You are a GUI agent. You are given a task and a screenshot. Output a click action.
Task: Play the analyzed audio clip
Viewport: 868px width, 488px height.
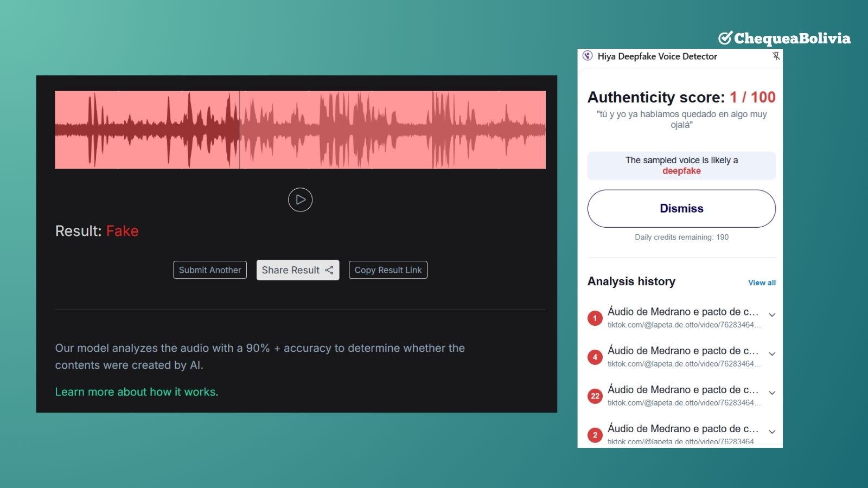coord(300,200)
